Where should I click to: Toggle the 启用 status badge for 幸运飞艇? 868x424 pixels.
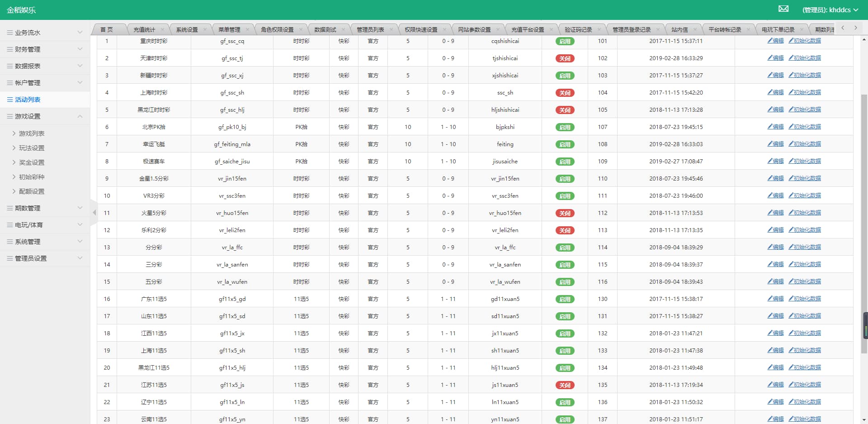pyautogui.click(x=565, y=144)
